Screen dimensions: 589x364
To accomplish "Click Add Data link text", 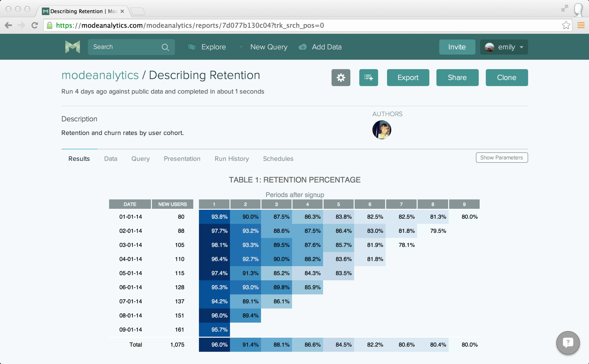I will pyautogui.click(x=327, y=47).
